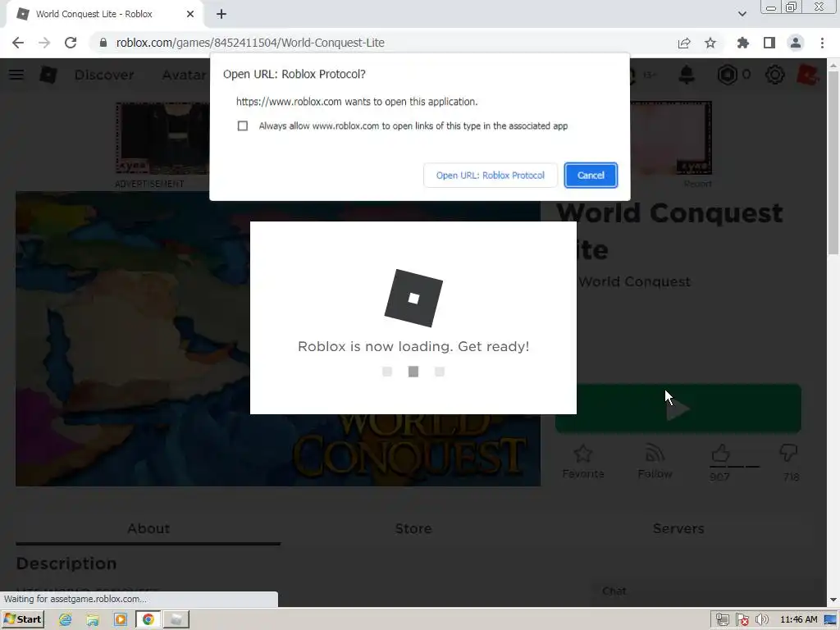The image size is (840, 630).
Task: Switch to the About tab
Action: 148,529
